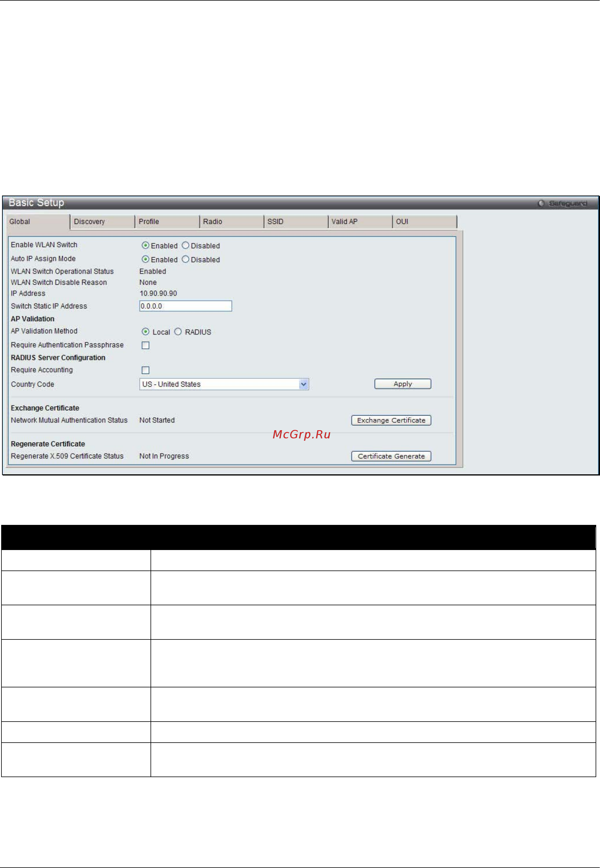Select Disabled for Enable WLAN Switch
The image size is (600, 868).
click(185, 245)
